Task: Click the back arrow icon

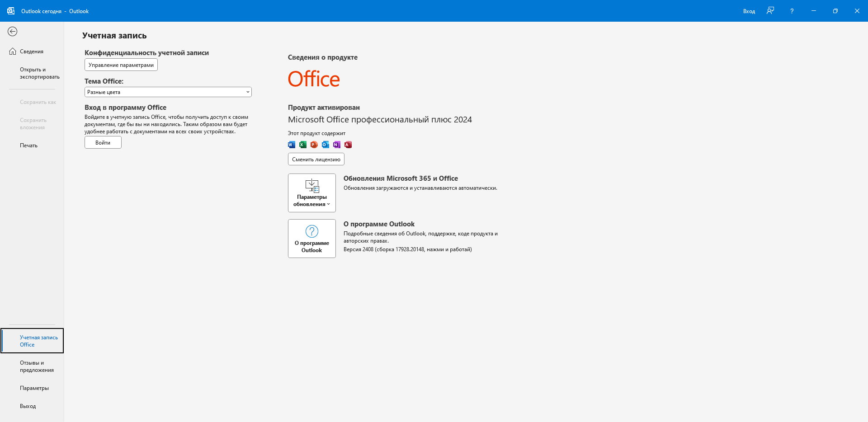Action: tap(13, 31)
